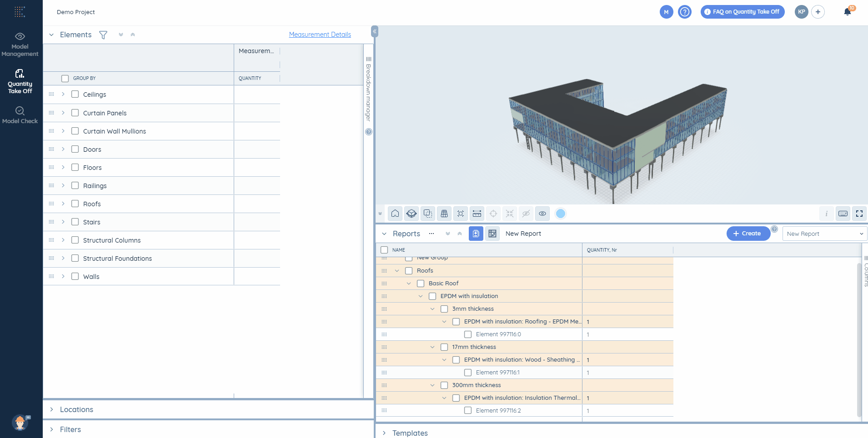
Task: Select the 3D cube view tool
Action: tap(411, 214)
